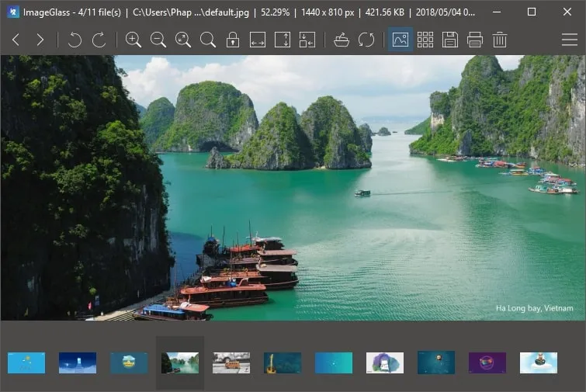Select the thumbnail with yellow anchor
Image resolution: width=586 pixels, height=392 pixels.
coord(283,363)
